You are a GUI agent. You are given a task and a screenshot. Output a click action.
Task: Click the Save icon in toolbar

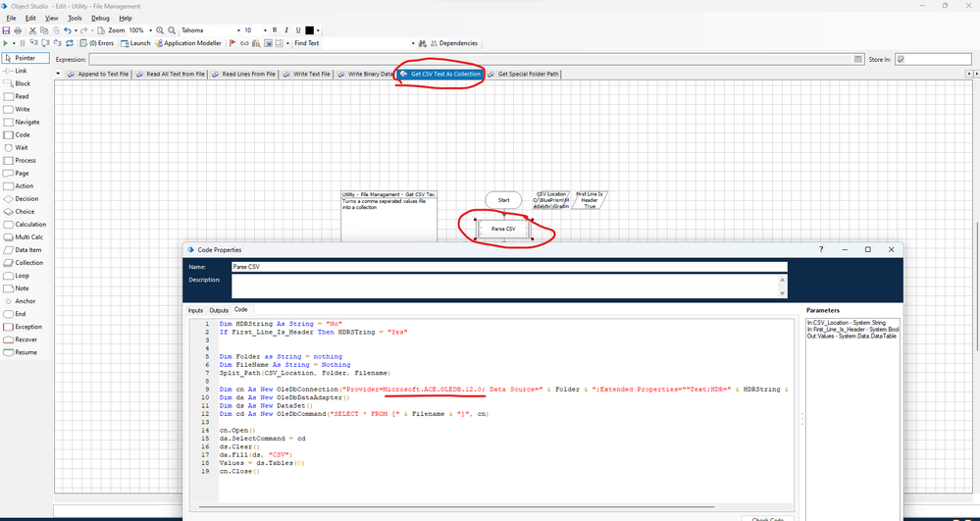pos(6,30)
